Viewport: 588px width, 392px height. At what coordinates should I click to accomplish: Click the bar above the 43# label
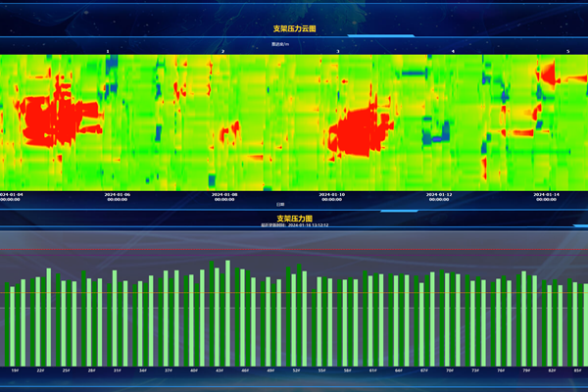217,316
